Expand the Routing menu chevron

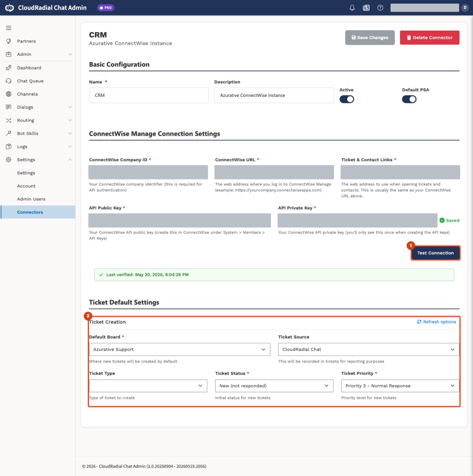70,120
